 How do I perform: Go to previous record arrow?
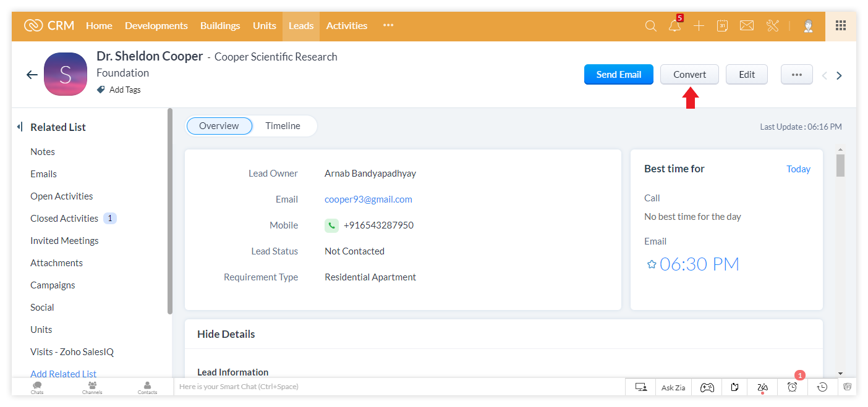click(x=824, y=75)
